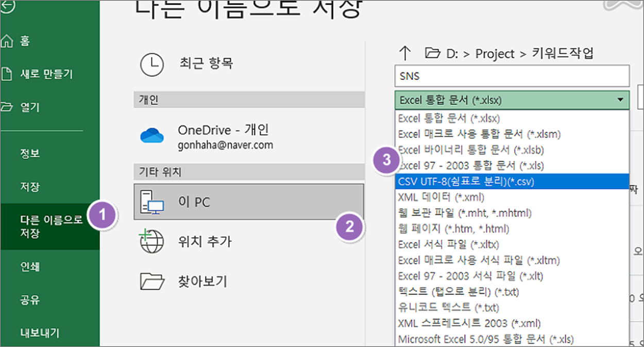The height and width of the screenshot is (347, 644).
Task: Click the D: drive path segment
Action: tap(451, 54)
